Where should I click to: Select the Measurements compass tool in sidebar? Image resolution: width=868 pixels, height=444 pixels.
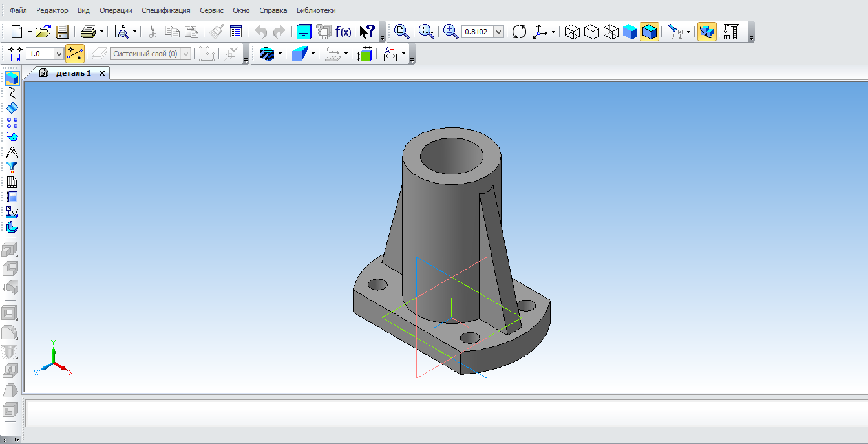pyautogui.click(x=12, y=153)
